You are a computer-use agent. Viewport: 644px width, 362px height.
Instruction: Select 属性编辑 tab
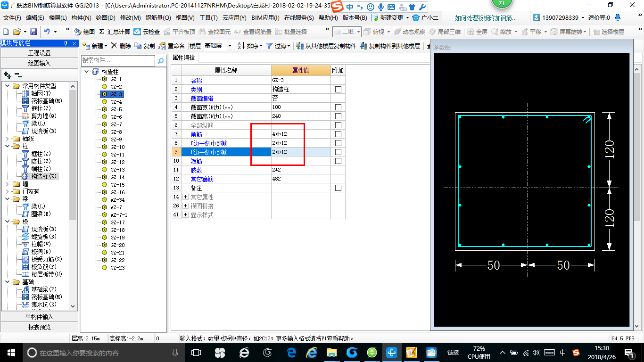(x=184, y=58)
